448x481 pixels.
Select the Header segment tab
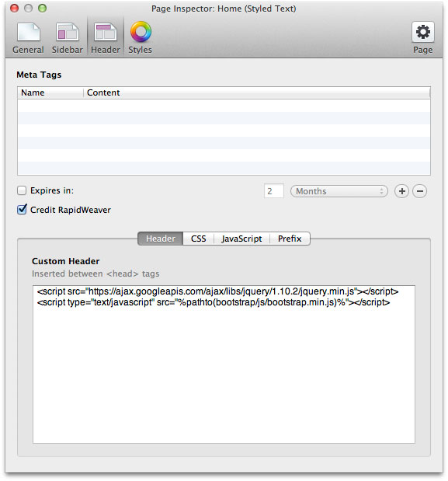click(x=160, y=239)
